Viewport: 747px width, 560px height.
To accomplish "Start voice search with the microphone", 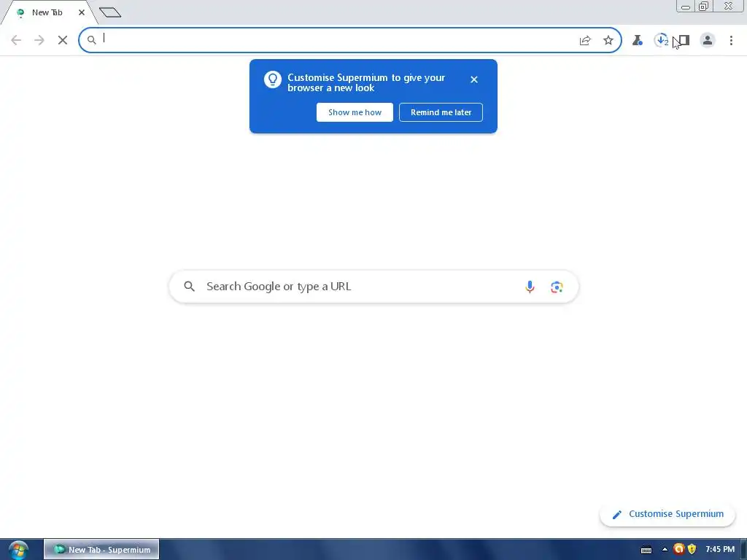I will tap(530, 287).
